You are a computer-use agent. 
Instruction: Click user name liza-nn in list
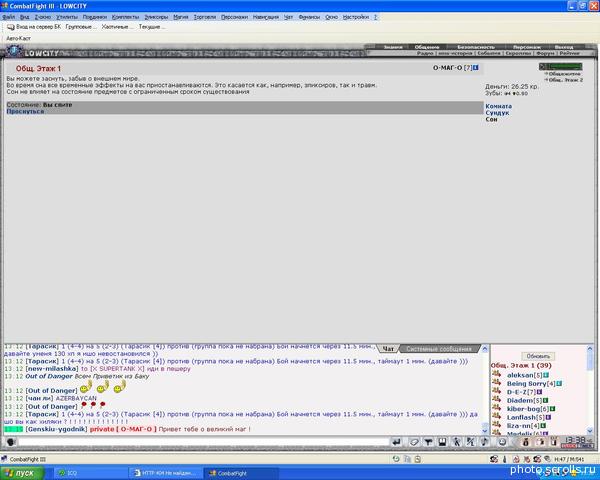click(x=518, y=426)
